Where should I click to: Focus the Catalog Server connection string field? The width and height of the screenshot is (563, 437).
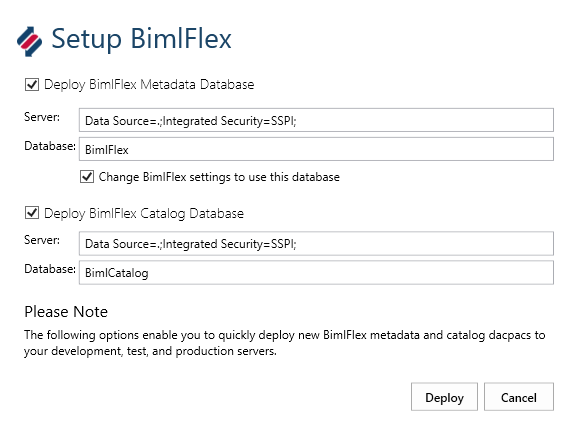point(316,244)
